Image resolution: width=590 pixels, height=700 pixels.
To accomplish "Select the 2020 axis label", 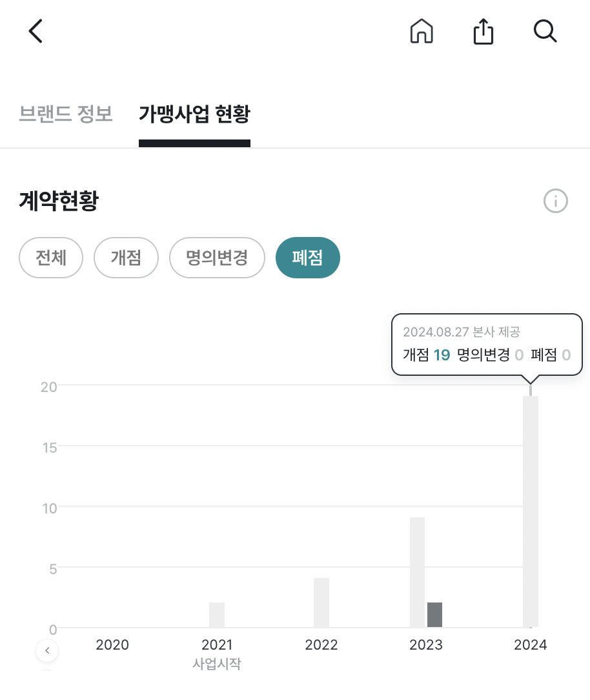I will (x=112, y=644).
